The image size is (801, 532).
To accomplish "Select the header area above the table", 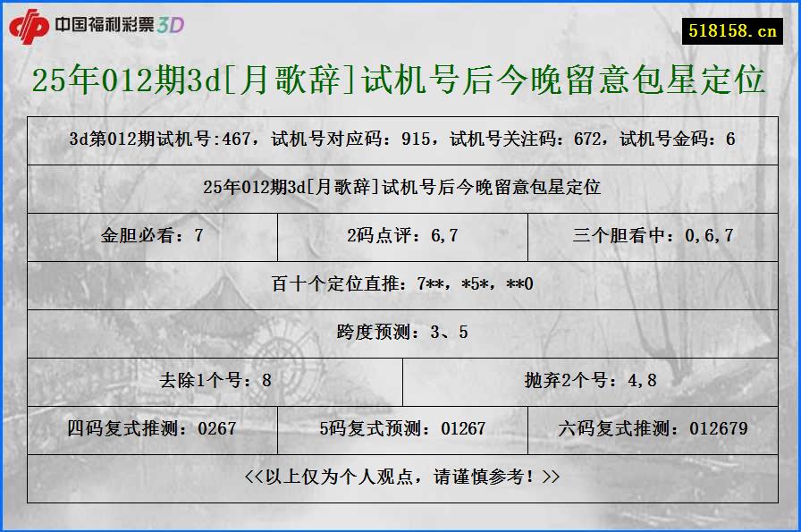I will pos(400,84).
